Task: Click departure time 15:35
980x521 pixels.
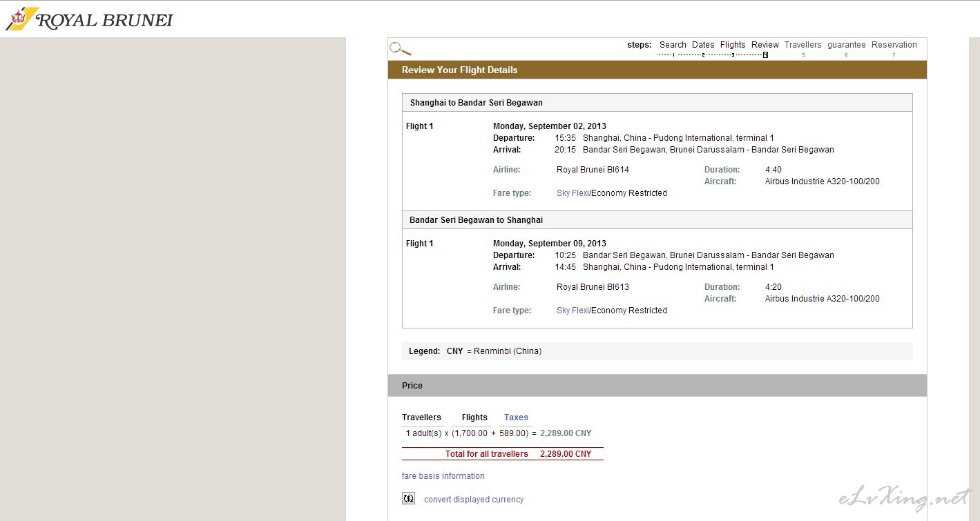Action: click(565, 138)
